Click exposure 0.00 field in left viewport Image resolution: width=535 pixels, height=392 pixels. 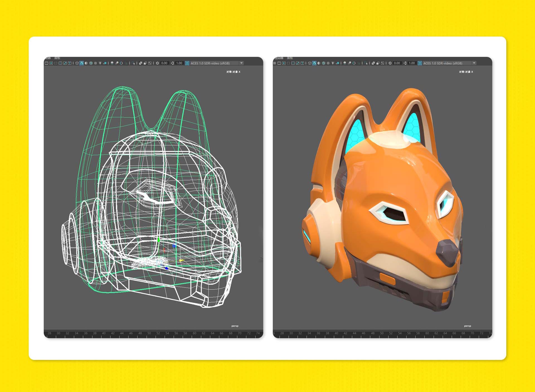[x=164, y=63]
